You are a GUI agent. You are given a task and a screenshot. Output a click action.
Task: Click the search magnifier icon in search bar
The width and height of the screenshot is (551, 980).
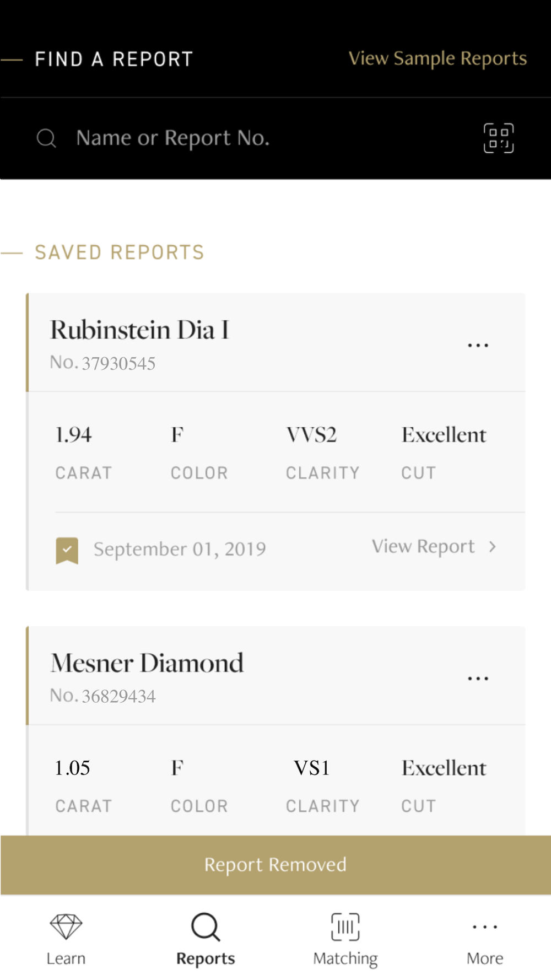pyautogui.click(x=46, y=138)
